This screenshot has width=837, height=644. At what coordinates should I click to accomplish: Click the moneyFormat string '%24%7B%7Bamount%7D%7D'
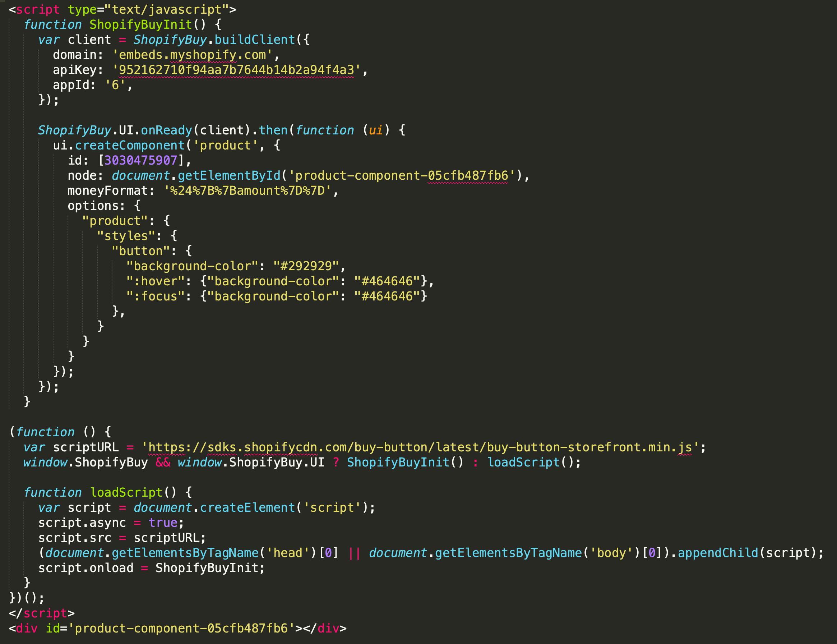coord(248,190)
